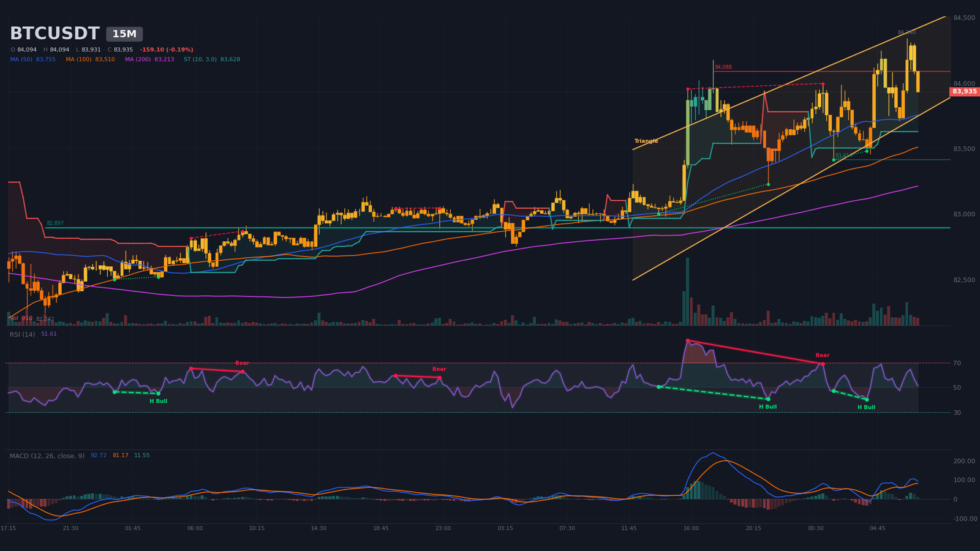Click the BTCUSDT symbol title
This screenshot has height=551, width=980.
[55, 34]
